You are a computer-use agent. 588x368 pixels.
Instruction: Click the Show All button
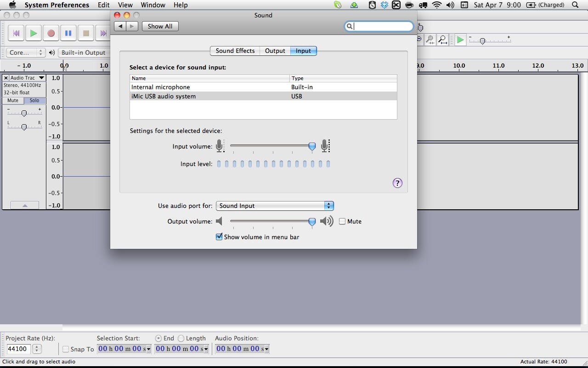tap(160, 26)
